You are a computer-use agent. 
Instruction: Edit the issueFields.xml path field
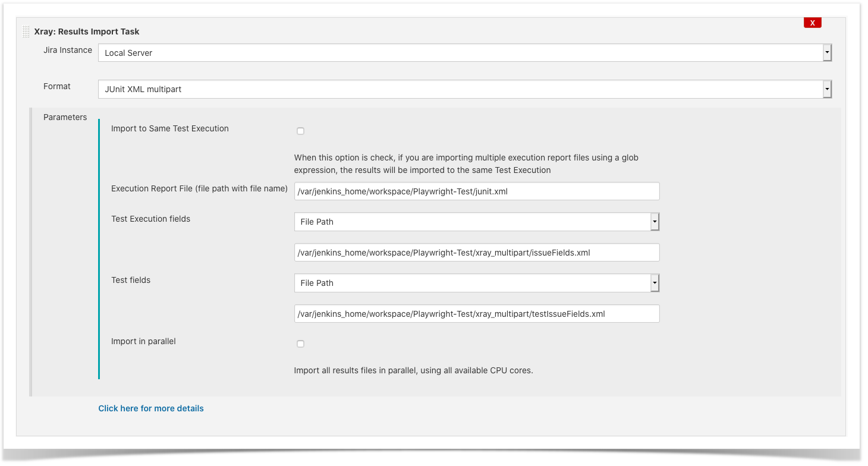tap(477, 253)
